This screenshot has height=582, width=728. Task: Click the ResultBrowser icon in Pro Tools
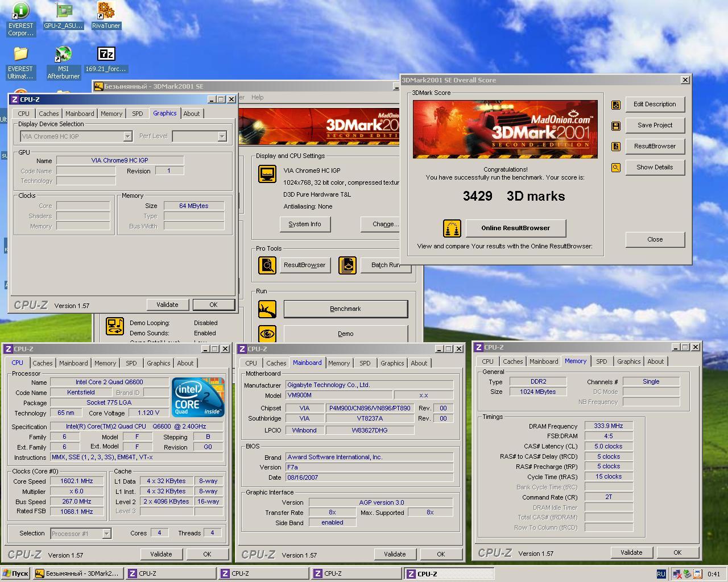point(267,265)
